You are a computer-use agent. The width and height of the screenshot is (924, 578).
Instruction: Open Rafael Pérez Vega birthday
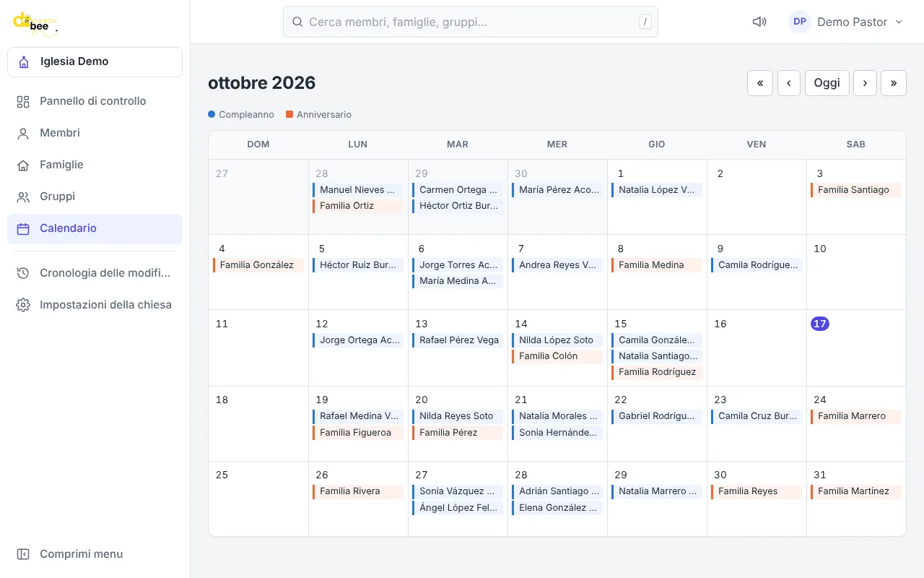(x=458, y=340)
